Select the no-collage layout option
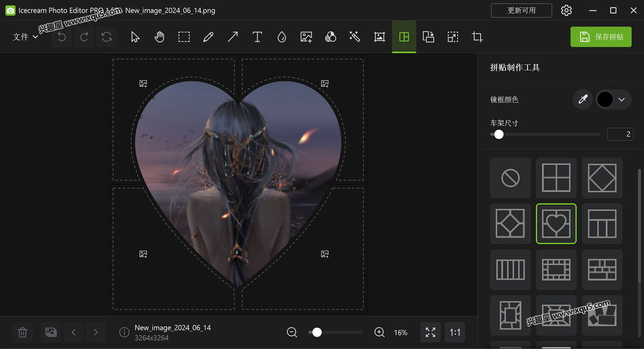 510,178
